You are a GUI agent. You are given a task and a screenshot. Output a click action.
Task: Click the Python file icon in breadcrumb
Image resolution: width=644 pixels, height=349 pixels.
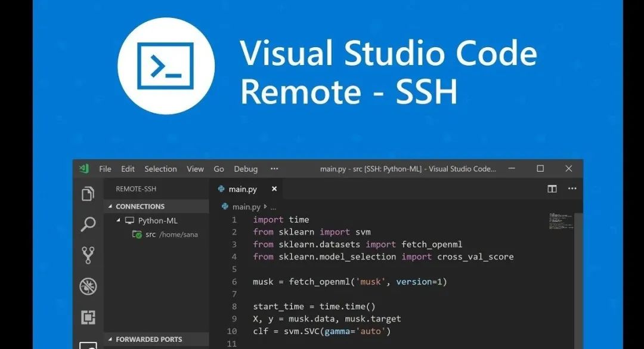pyautogui.click(x=225, y=206)
